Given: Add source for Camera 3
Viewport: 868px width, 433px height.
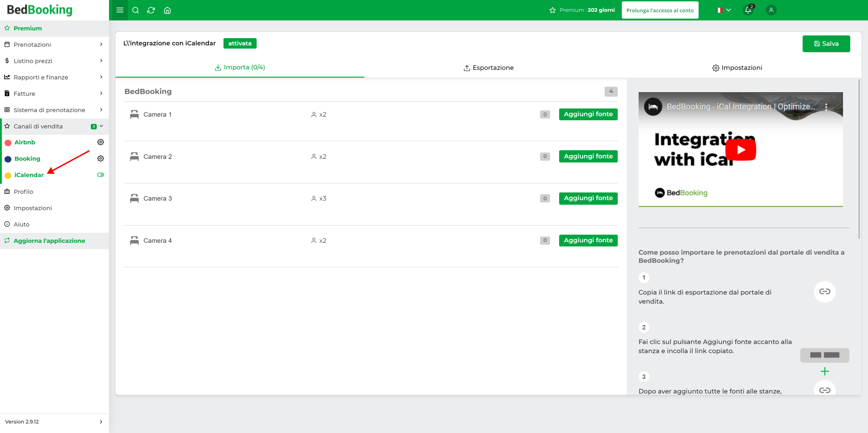Looking at the screenshot, I should coord(588,198).
